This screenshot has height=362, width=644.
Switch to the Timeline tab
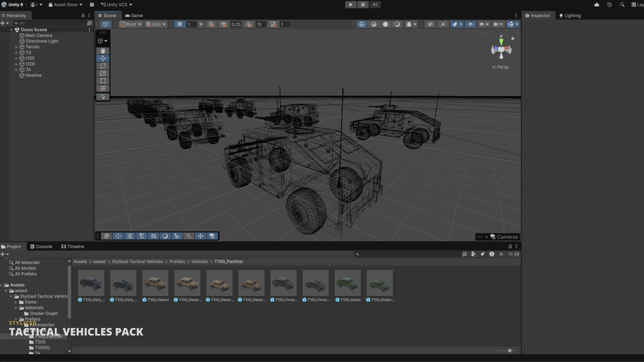73,247
